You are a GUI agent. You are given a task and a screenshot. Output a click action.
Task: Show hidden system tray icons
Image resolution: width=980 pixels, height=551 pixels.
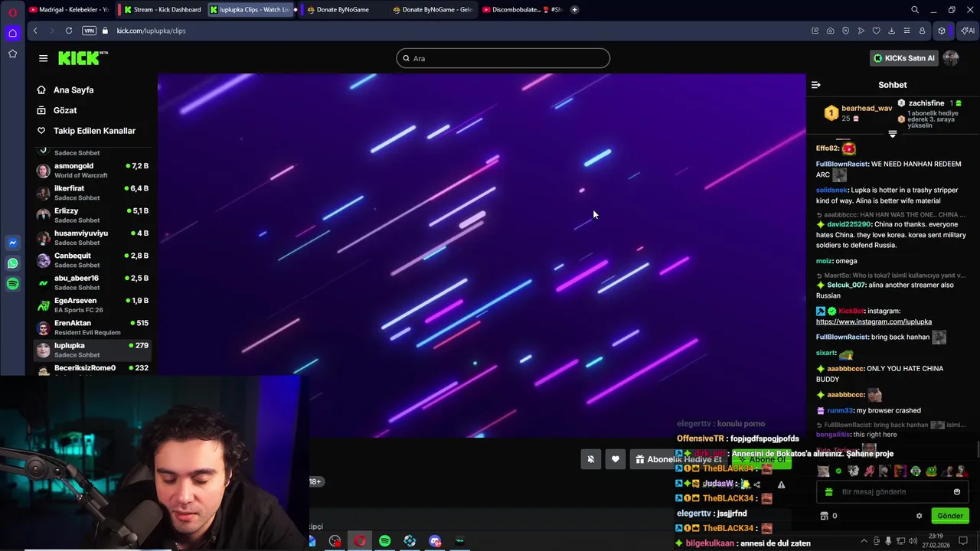pyautogui.click(x=864, y=540)
